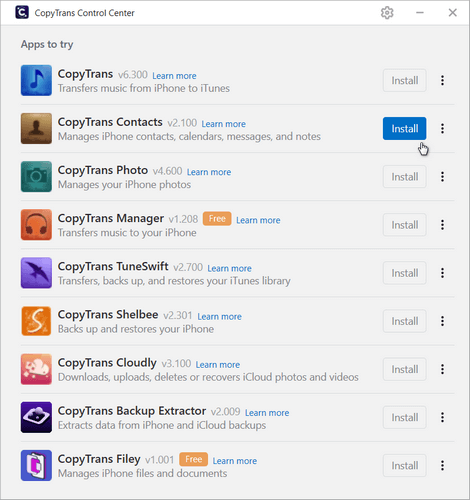The height and width of the screenshot is (500, 470).
Task: Click "Extracts data from iPhone and iCloud backups" text
Action: click(x=162, y=425)
